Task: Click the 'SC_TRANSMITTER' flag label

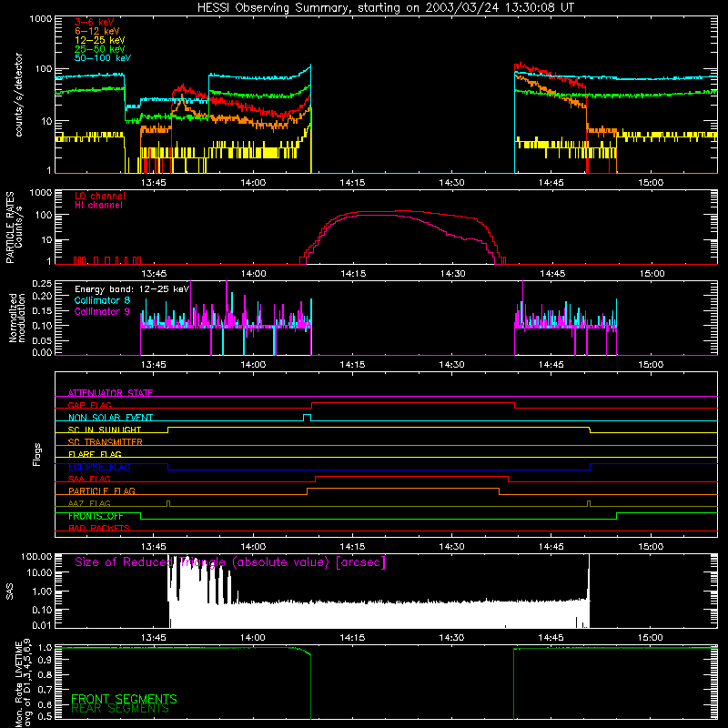Action: (x=106, y=442)
